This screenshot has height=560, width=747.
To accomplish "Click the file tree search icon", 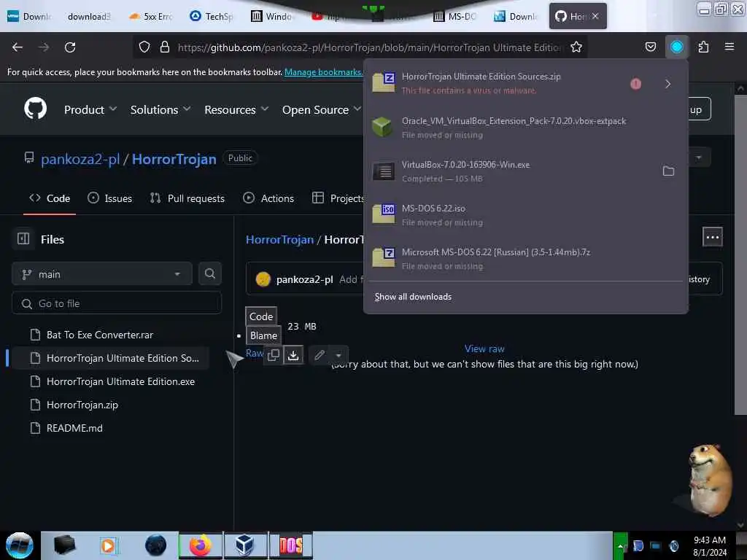I will click(x=209, y=273).
